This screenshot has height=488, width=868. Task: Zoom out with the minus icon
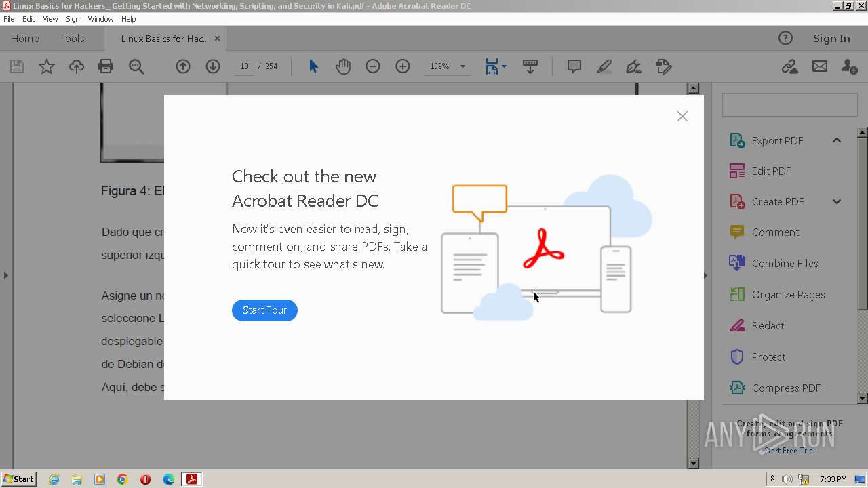click(373, 66)
